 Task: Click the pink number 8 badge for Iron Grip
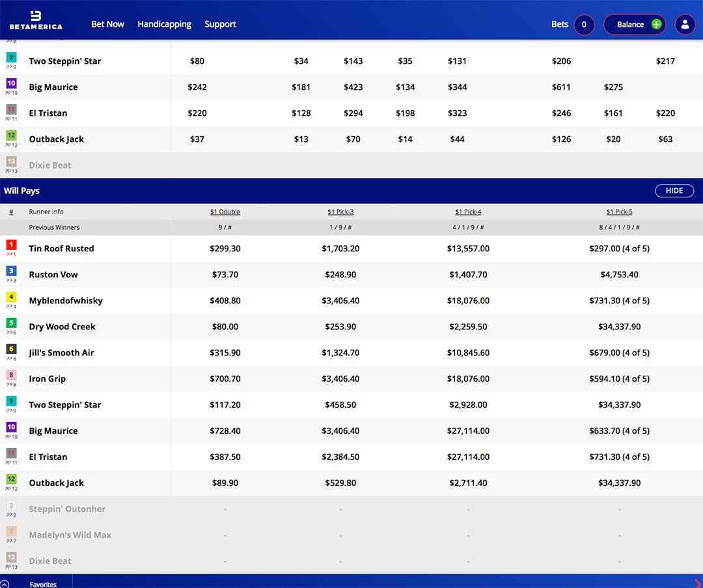(11, 376)
